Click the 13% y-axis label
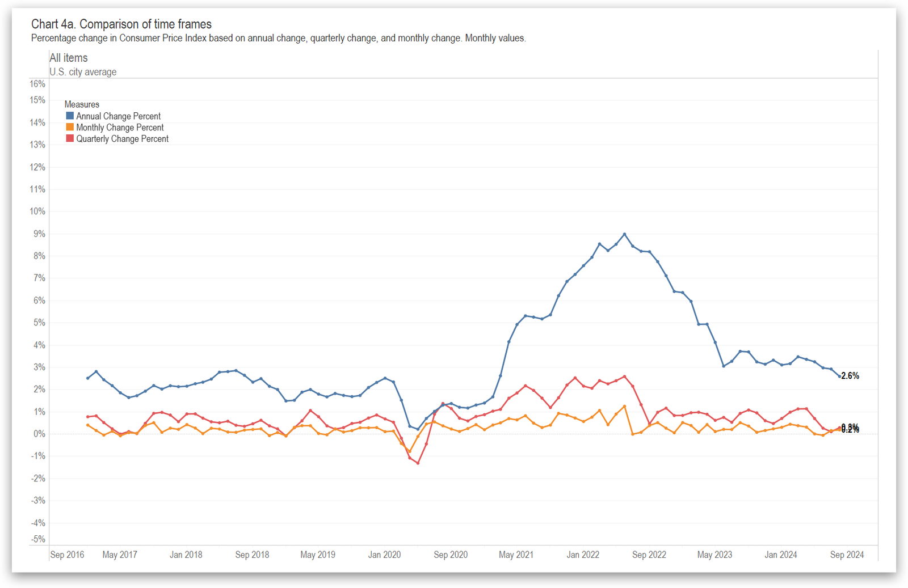Screen dimensions: 908x588 [37, 145]
